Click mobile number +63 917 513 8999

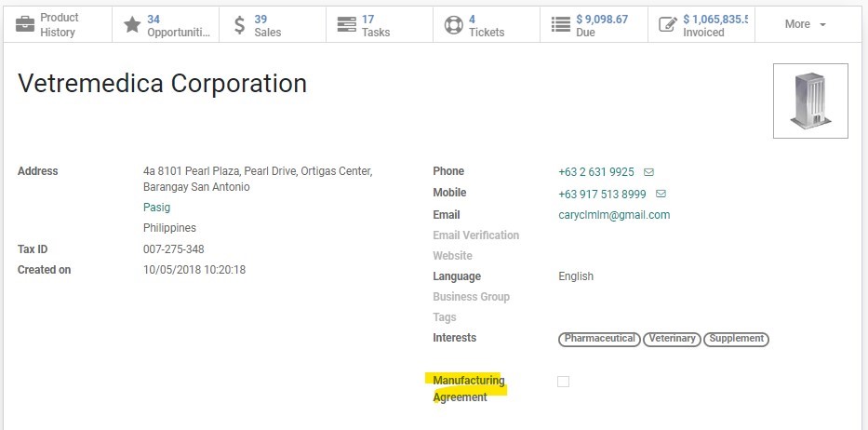coord(602,194)
